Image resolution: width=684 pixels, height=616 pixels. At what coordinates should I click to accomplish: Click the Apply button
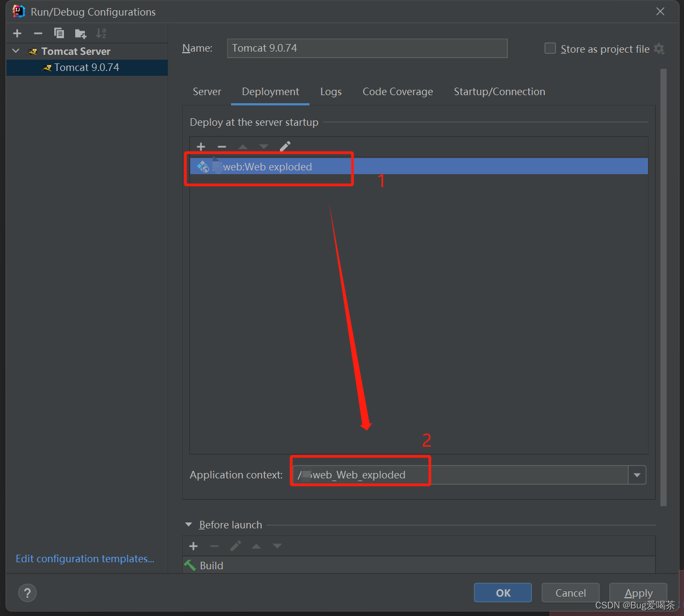[x=638, y=593]
